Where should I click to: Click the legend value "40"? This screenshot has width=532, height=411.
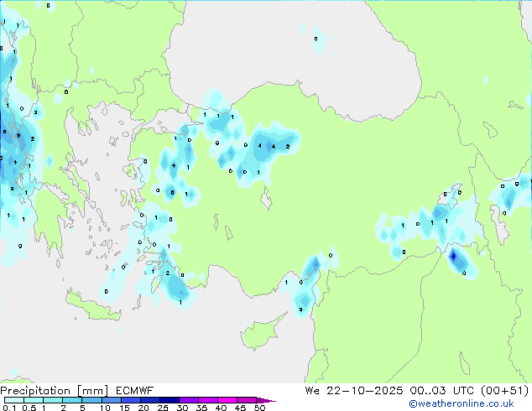point(221,408)
